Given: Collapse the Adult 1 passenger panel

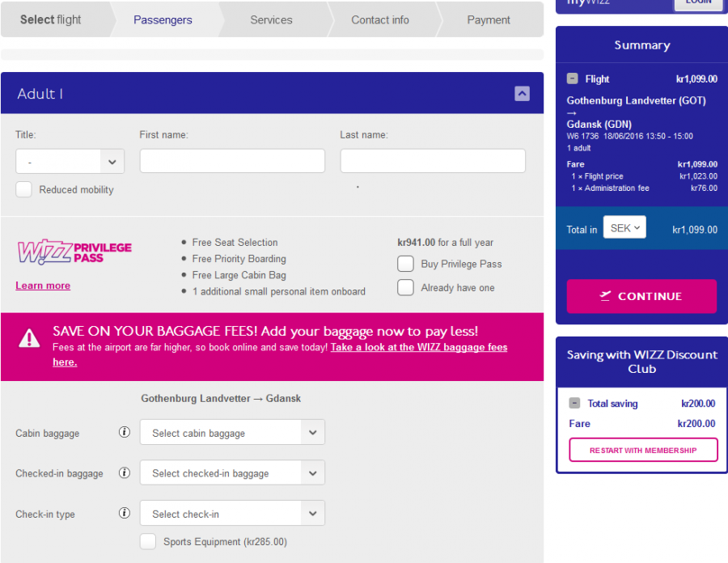Looking at the screenshot, I should pyautogui.click(x=522, y=93).
